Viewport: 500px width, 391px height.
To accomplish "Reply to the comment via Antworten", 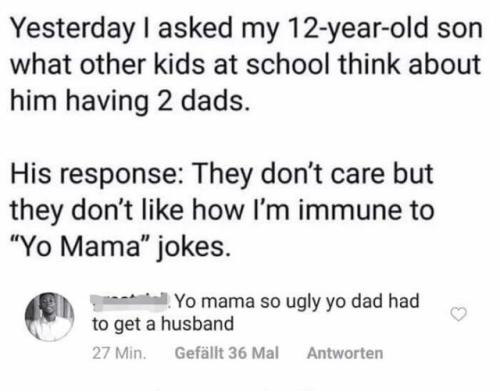I will click(x=345, y=353).
